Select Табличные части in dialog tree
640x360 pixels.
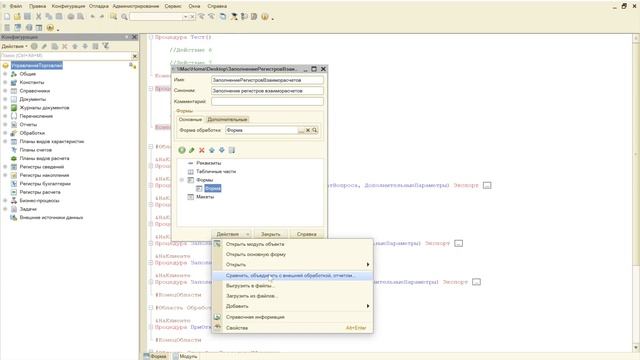(216, 171)
